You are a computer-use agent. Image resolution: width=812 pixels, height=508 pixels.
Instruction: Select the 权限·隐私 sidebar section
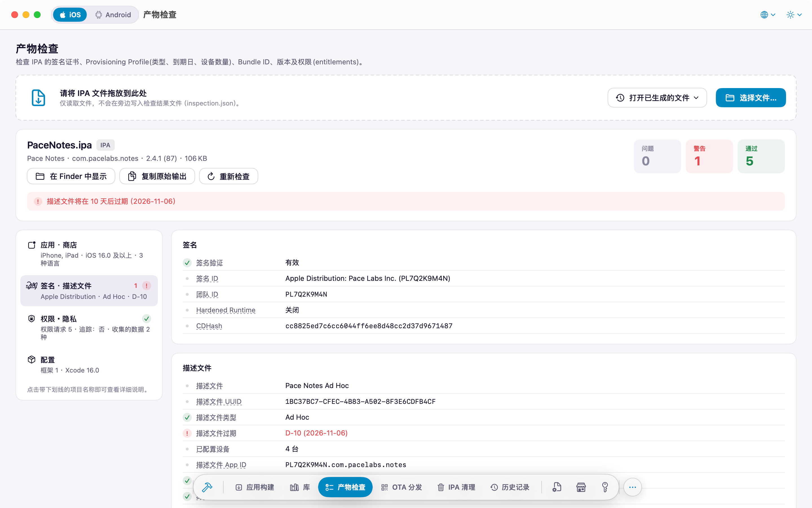click(x=89, y=328)
